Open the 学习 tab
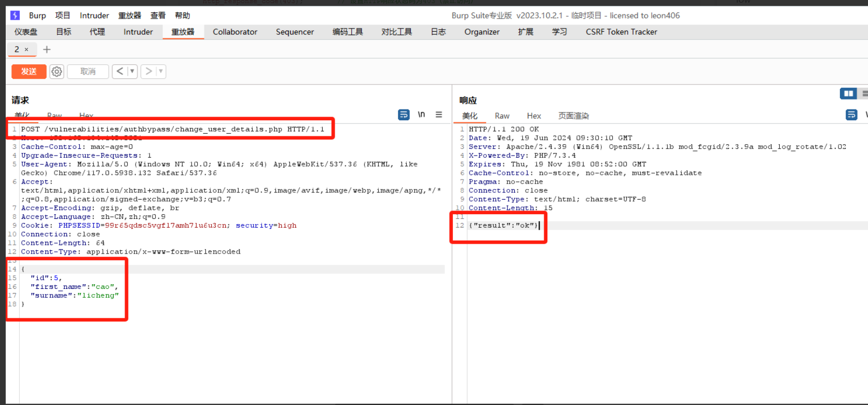This screenshot has width=868, height=405. (x=559, y=32)
